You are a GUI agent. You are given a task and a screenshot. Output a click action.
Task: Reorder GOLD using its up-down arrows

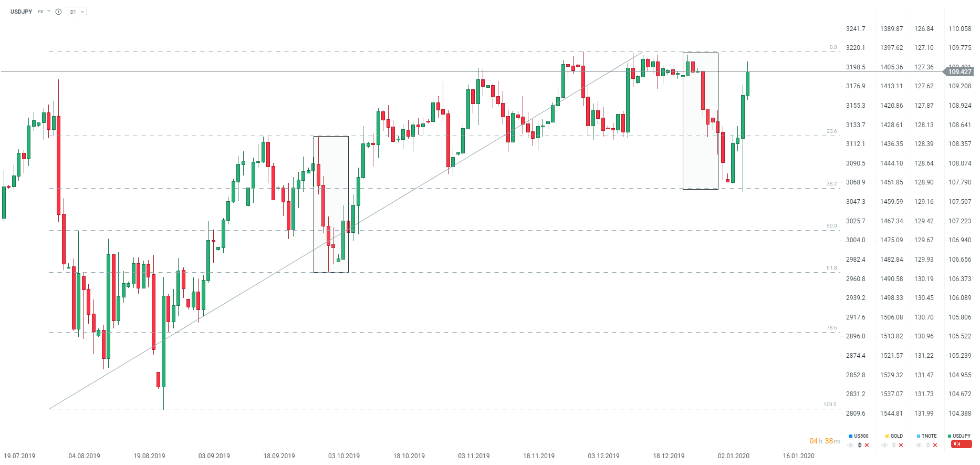point(893,445)
